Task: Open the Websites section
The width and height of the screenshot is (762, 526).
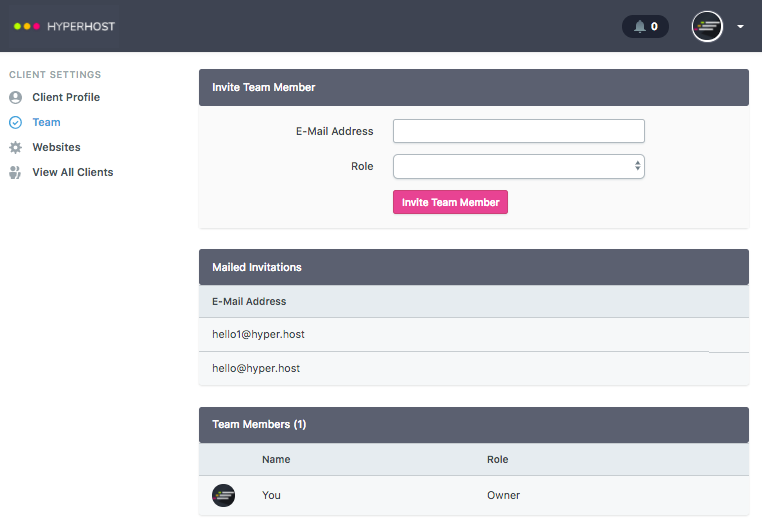Action: point(56,147)
